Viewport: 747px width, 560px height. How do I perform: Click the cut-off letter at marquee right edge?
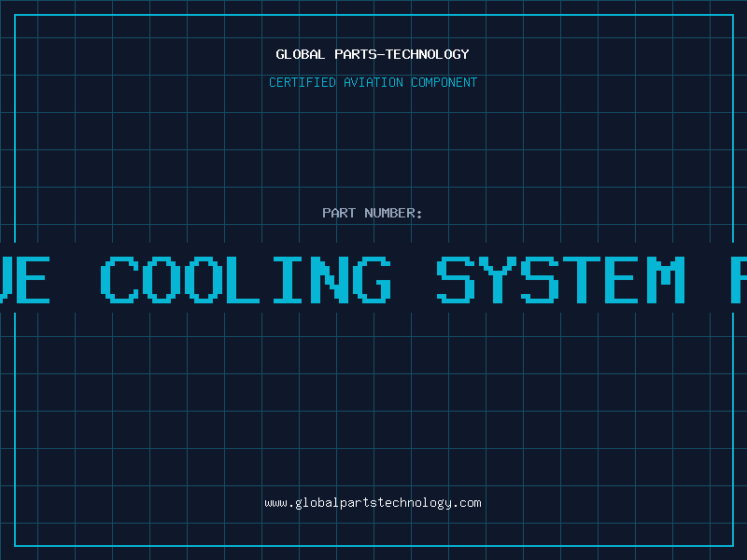(x=739, y=280)
